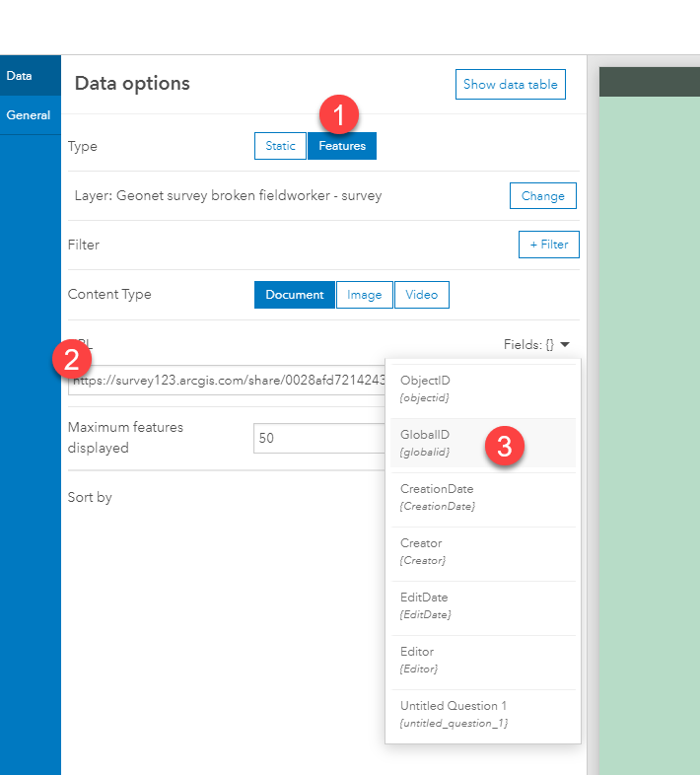Click the layer name 'Geonet survey broken fieldworker - survey'

[x=248, y=196]
